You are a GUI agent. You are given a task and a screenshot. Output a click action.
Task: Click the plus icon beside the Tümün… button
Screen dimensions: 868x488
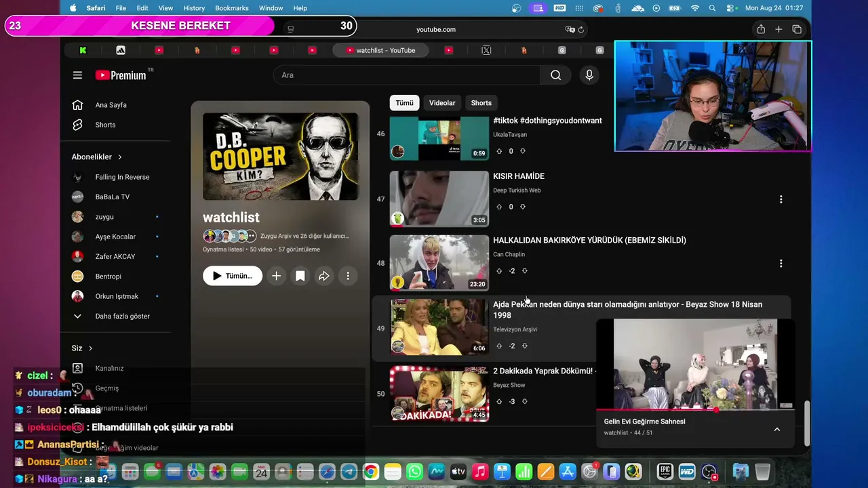pos(276,276)
